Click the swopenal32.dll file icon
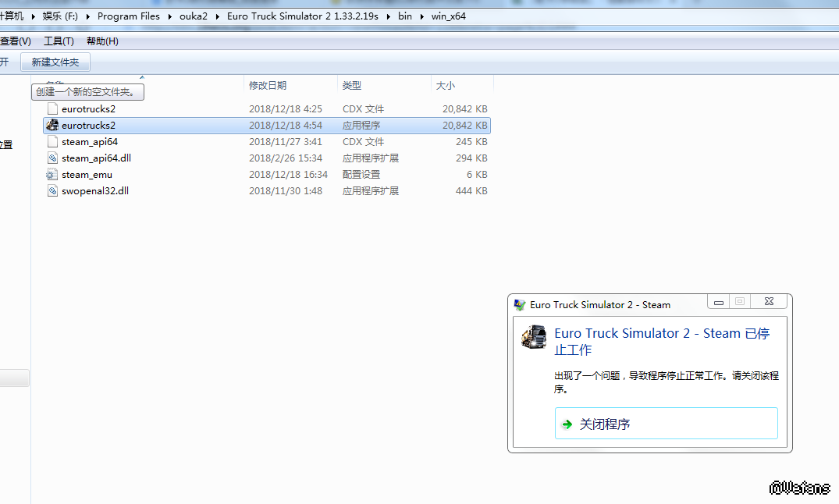Screen dimensions: 839x504 [x=52, y=191]
